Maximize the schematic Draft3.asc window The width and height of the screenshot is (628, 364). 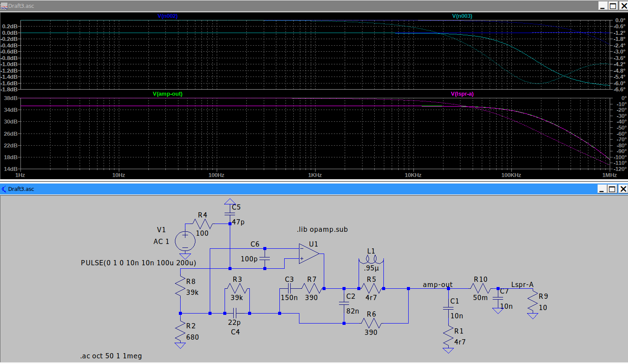[x=612, y=189]
